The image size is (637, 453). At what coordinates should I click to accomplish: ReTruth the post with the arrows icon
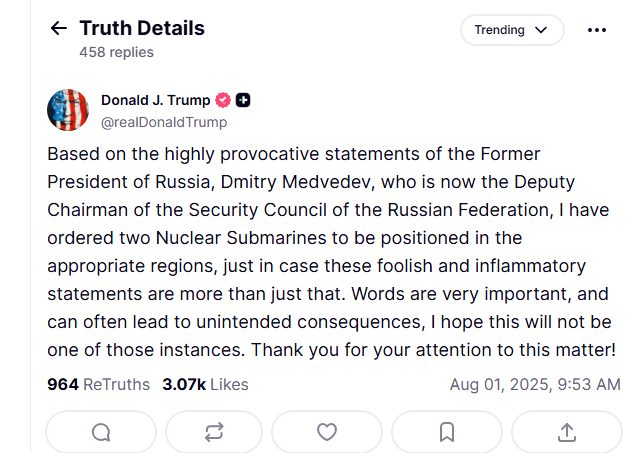coord(214,432)
